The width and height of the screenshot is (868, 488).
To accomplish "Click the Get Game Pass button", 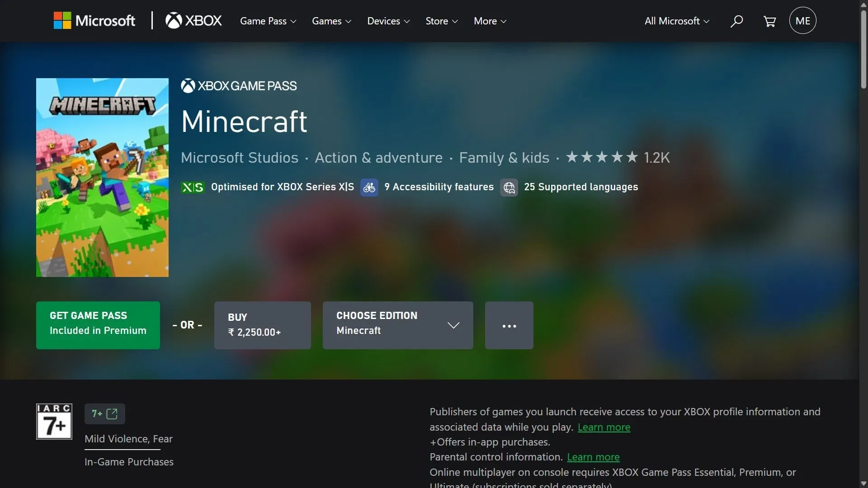I will [x=98, y=325].
